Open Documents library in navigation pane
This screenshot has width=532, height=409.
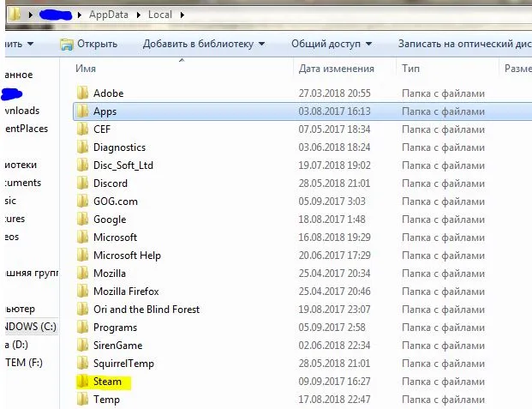coord(23,183)
